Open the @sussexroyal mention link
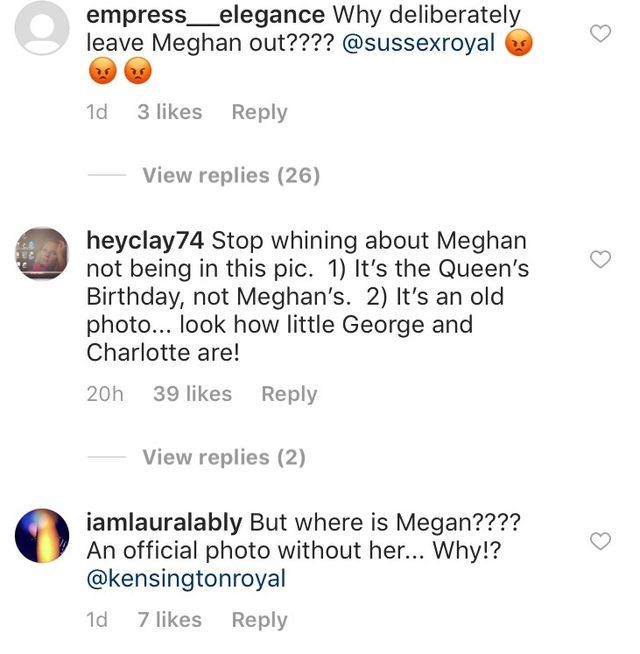 418,44
